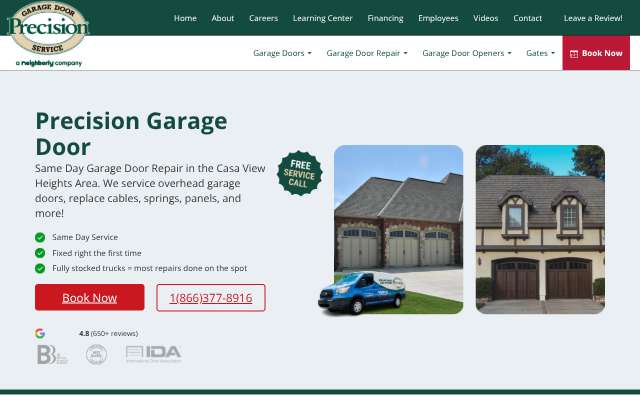Click the round seal badge beside BBB

point(97,354)
